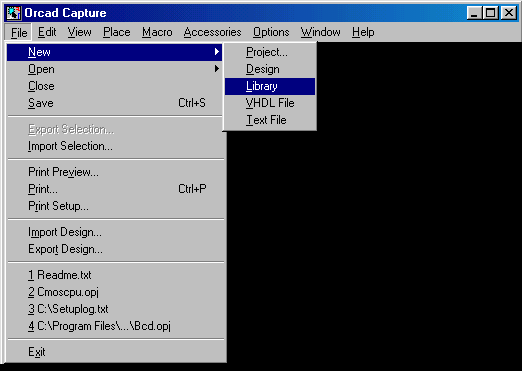Select Print... menu item
Screen dimensions: 522x371
[116, 189]
